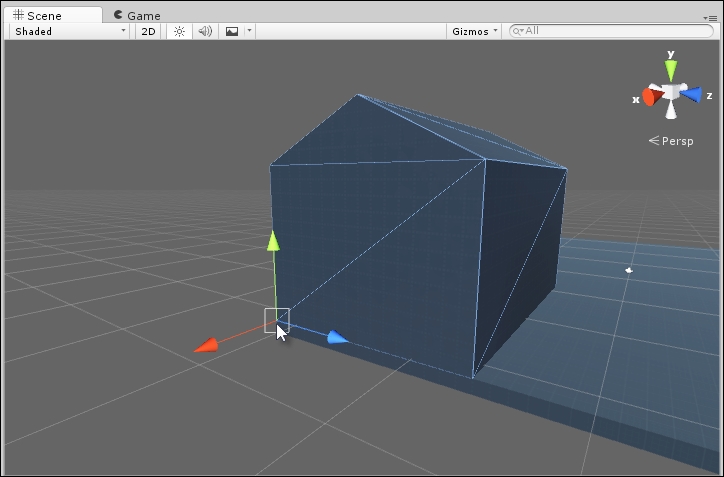Click the center cube of orientation gizmo
Image resolution: width=724 pixels, height=477 pixels.
point(671,91)
